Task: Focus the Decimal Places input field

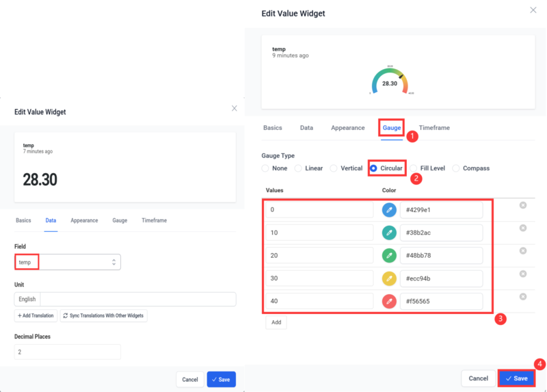Action: coord(67,352)
